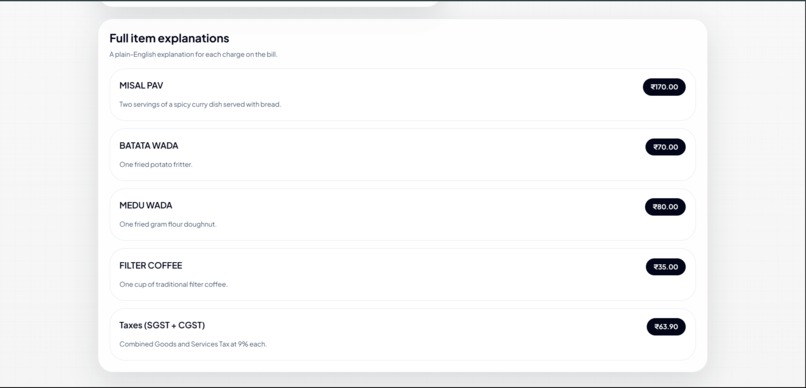This screenshot has height=388, width=806.
Task: Select the plain-English explanation subtitle text
Action: [x=193, y=54]
